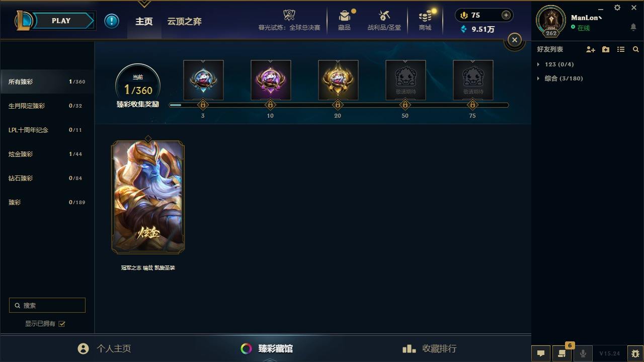The width and height of the screenshot is (644, 362).
Task: Search the friends list magnifier icon
Action: (x=636, y=49)
